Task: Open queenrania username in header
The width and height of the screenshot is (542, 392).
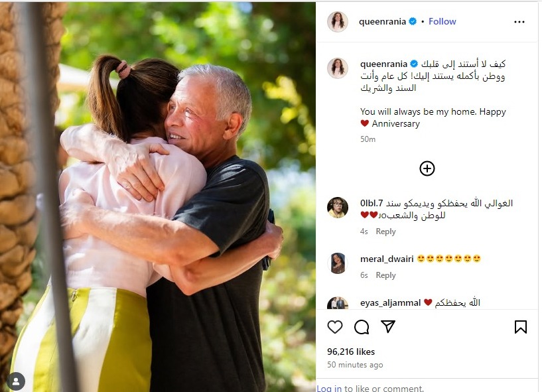Action: pyautogui.click(x=382, y=21)
